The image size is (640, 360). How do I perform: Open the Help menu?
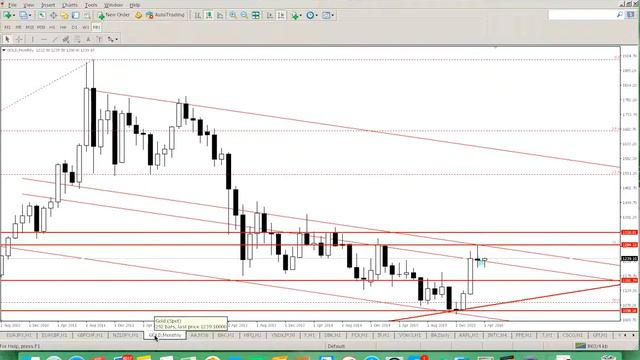coord(135,5)
